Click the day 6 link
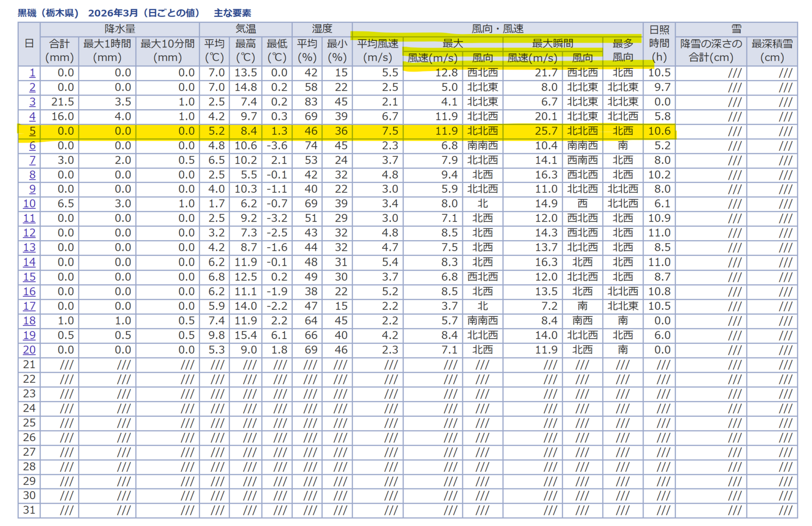Screen dimensions: 812x526 32,146
